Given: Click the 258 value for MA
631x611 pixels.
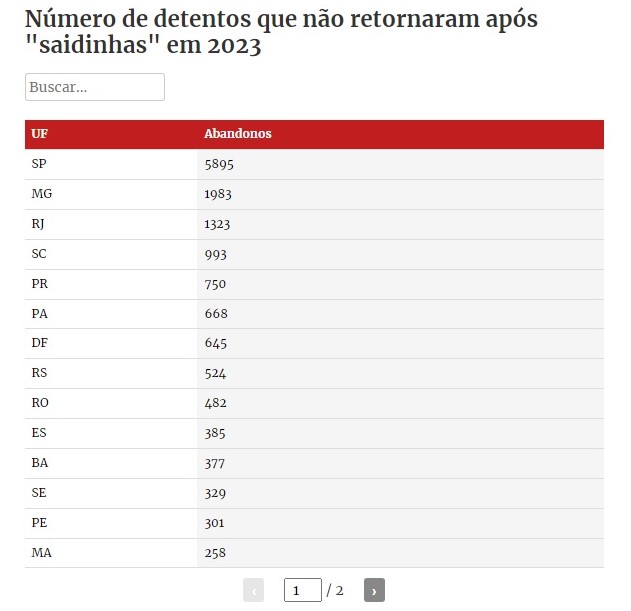Looking at the screenshot, I should [x=215, y=552].
